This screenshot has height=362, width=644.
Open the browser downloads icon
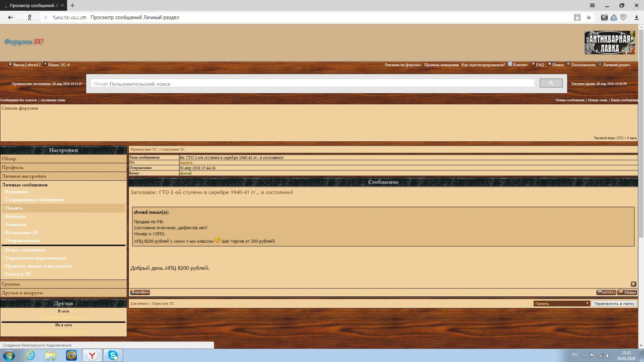636,18
